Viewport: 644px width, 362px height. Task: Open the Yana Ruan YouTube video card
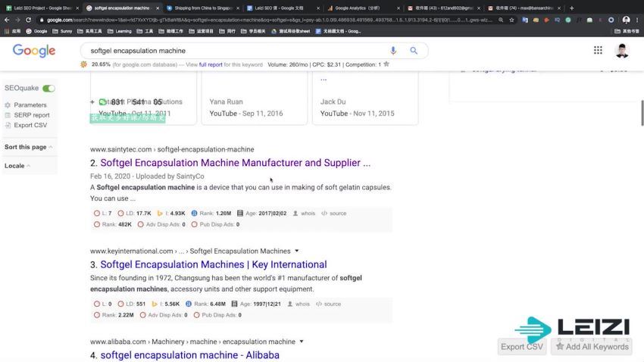point(255,98)
